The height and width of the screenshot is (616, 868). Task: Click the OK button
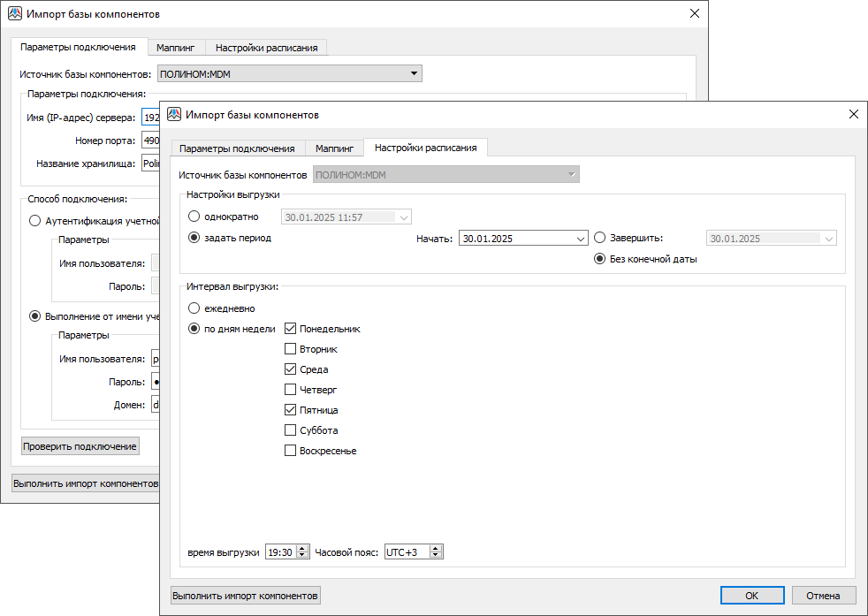click(751, 596)
